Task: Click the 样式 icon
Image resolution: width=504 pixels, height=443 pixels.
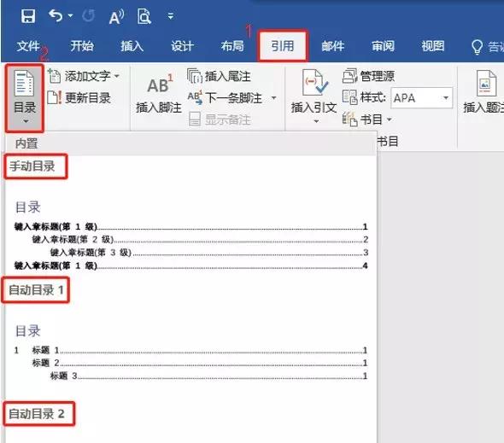Action: coord(349,97)
